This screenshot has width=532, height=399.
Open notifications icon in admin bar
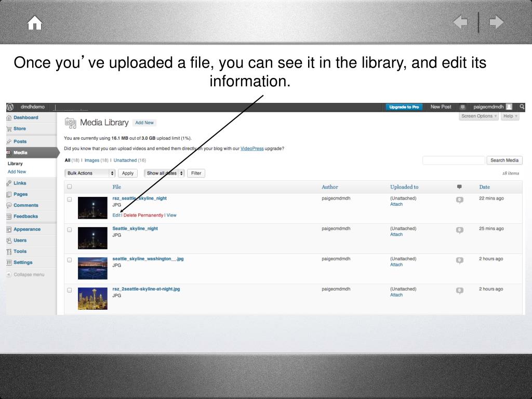(x=462, y=107)
